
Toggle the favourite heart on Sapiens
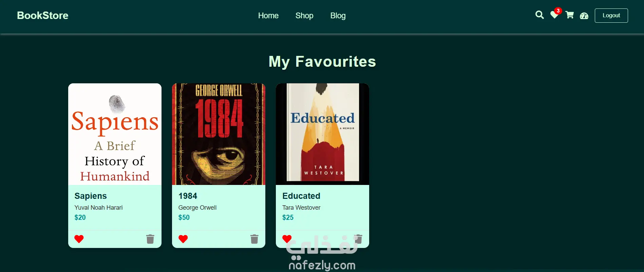click(x=79, y=239)
